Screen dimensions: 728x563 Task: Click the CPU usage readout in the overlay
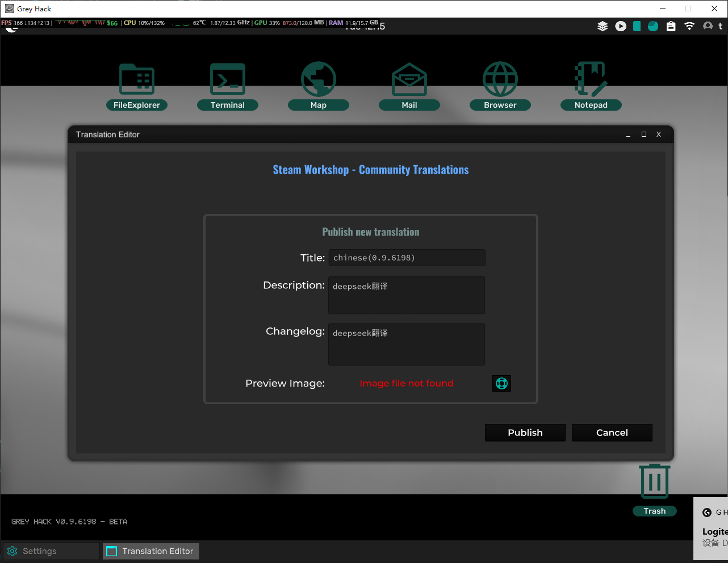coord(144,23)
